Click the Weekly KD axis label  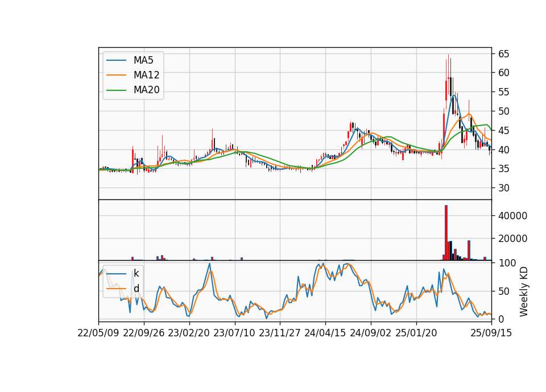tap(524, 291)
